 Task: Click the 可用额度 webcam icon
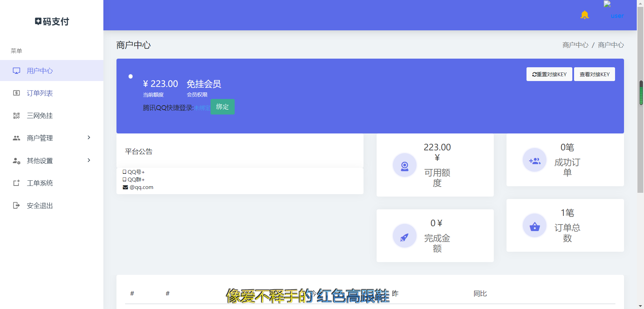click(x=405, y=166)
